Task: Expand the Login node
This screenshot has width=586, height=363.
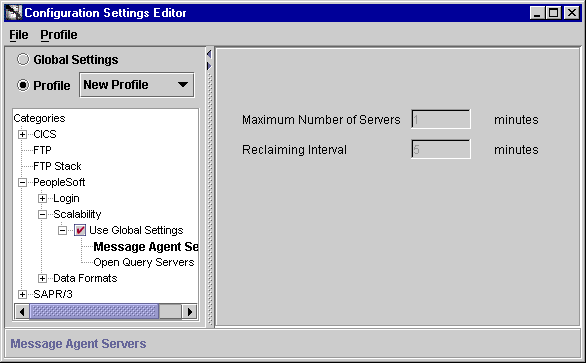Action: (43, 199)
